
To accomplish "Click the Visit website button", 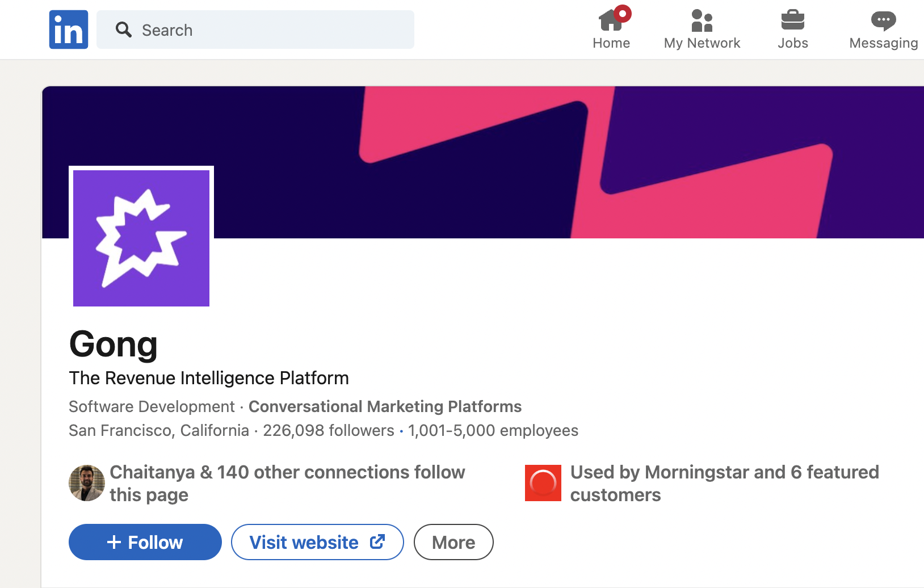I will point(317,542).
